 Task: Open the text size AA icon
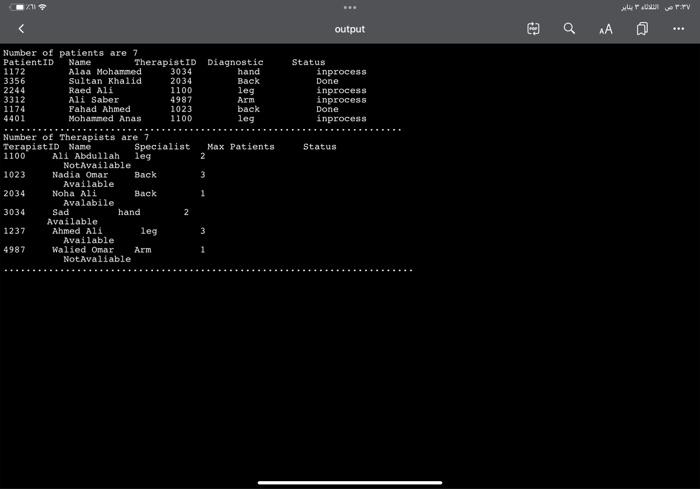(x=606, y=30)
